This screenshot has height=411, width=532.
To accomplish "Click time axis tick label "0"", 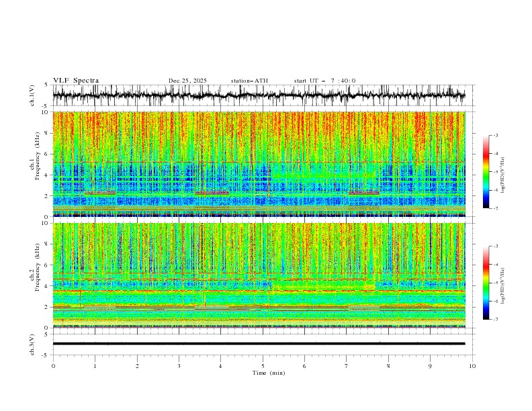I will point(53,366).
